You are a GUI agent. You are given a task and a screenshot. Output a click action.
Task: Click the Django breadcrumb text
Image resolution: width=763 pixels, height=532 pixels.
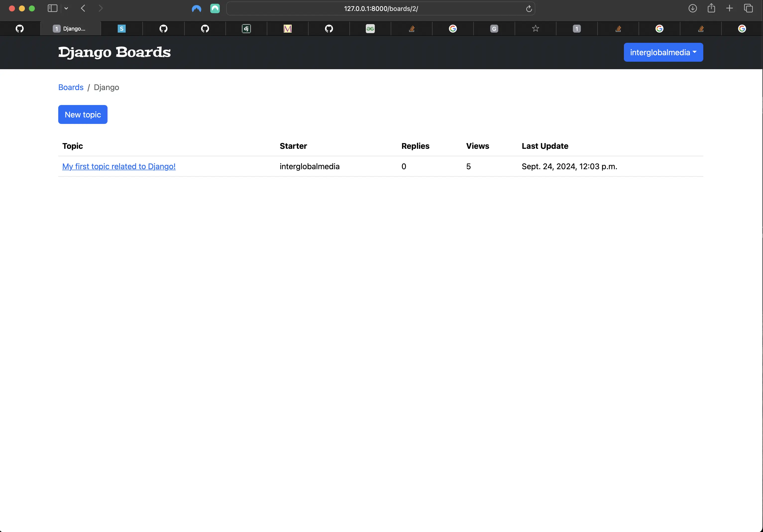coord(106,87)
